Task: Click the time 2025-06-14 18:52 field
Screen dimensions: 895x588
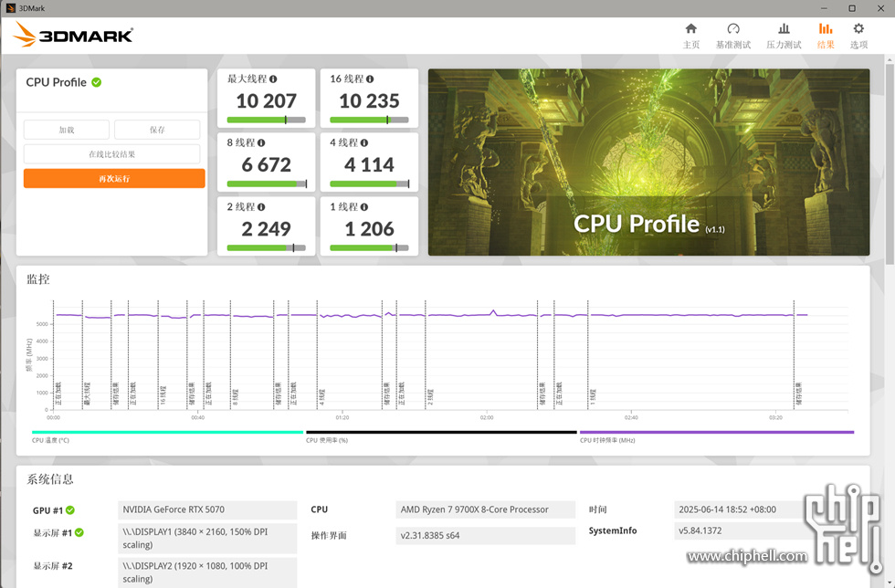Action: (x=742, y=509)
